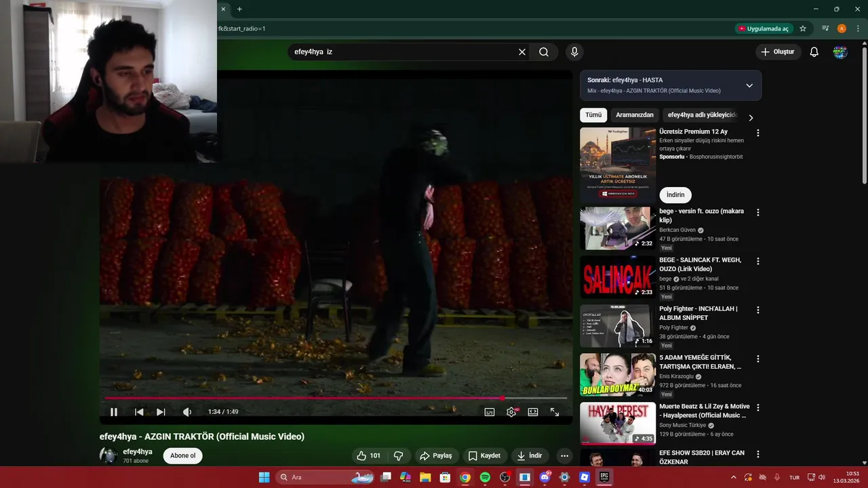This screenshot has height=488, width=868.
Task: Mute the video volume speaker icon
Action: tap(187, 412)
